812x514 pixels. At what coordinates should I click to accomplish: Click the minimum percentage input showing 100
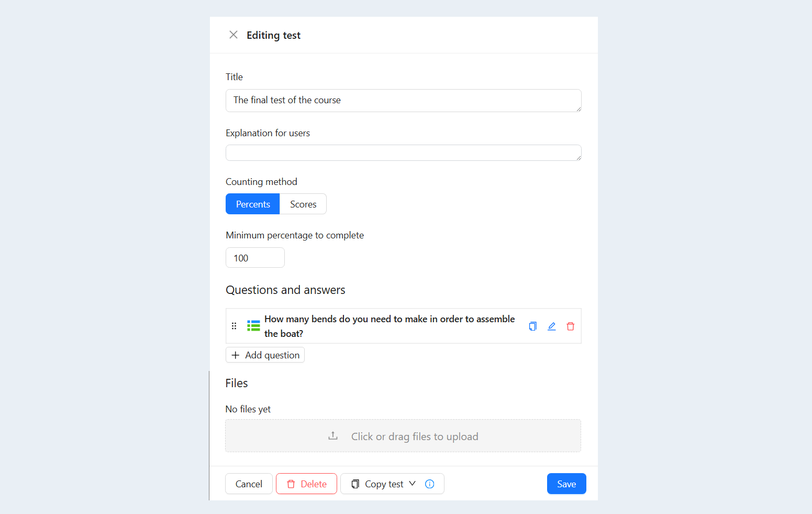tap(255, 258)
